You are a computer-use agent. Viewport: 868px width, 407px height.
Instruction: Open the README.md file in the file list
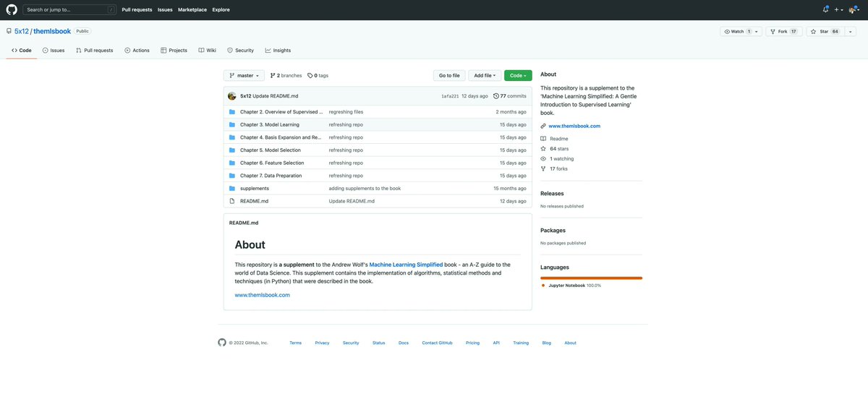(x=254, y=201)
